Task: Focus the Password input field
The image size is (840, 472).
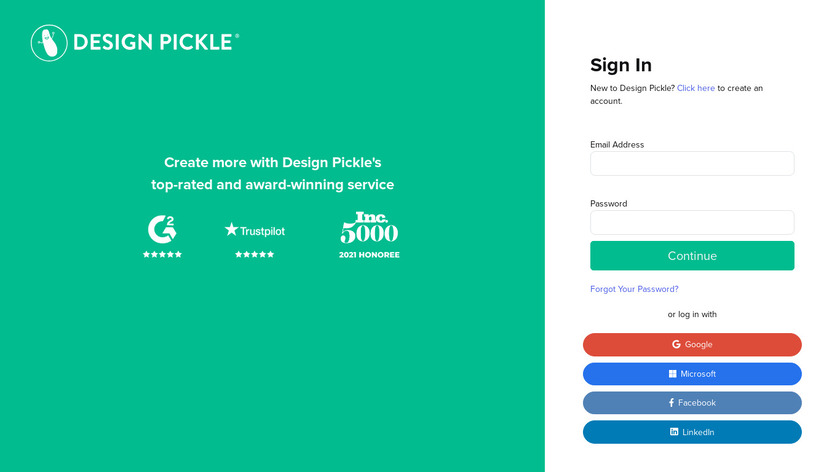Action: coord(692,222)
